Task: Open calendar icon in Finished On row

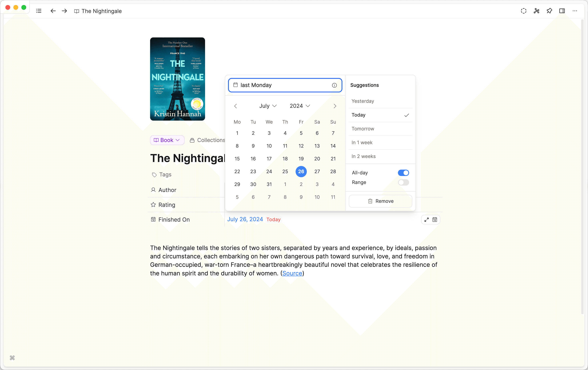Action: [435, 220]
